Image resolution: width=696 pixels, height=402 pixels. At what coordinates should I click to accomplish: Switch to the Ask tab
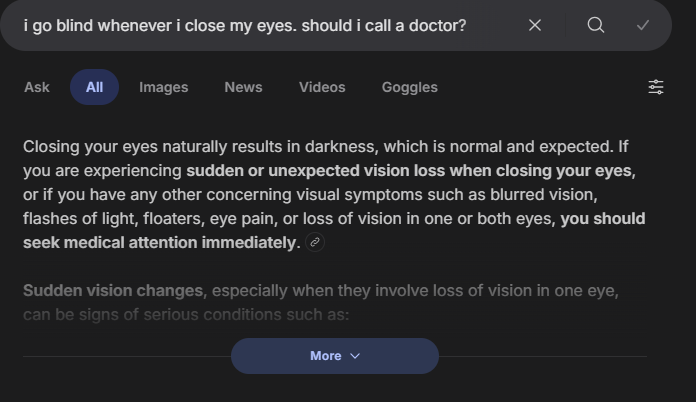[37, 87]
